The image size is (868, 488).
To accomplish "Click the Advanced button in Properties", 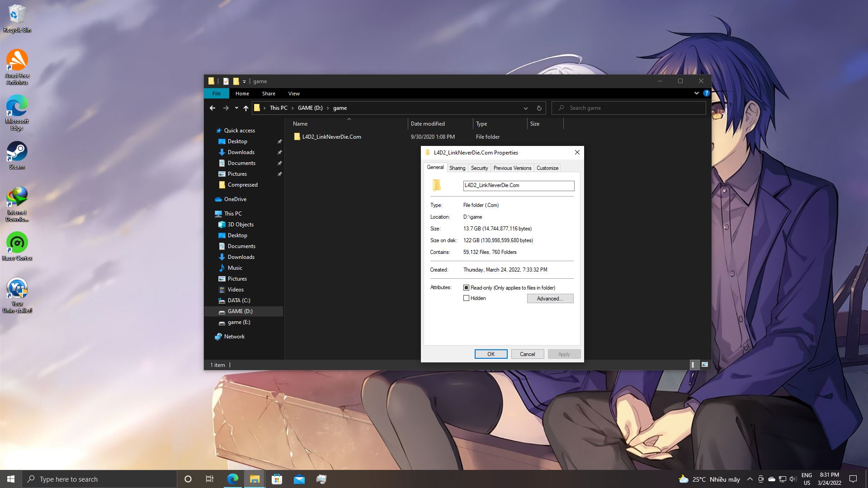I will tap(550, 298).
